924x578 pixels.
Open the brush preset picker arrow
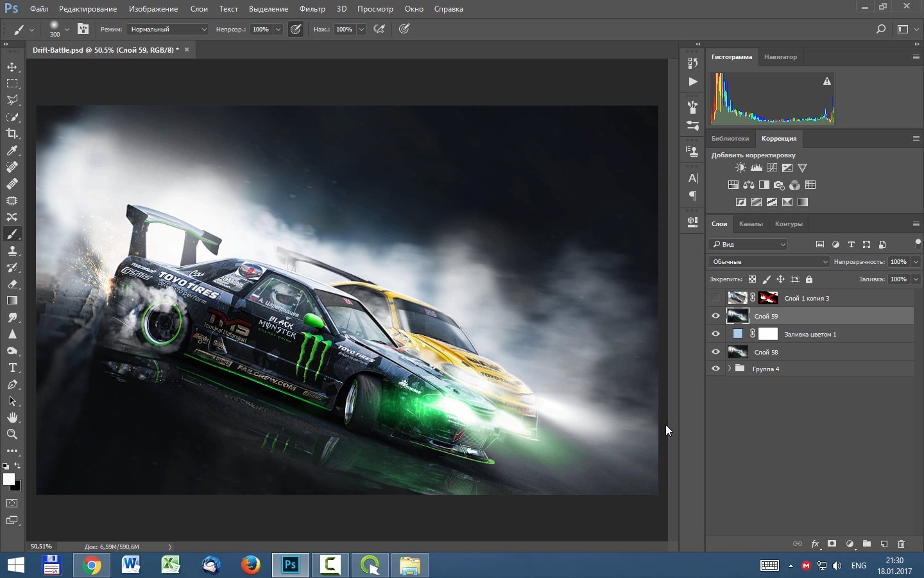pos(67,29)
